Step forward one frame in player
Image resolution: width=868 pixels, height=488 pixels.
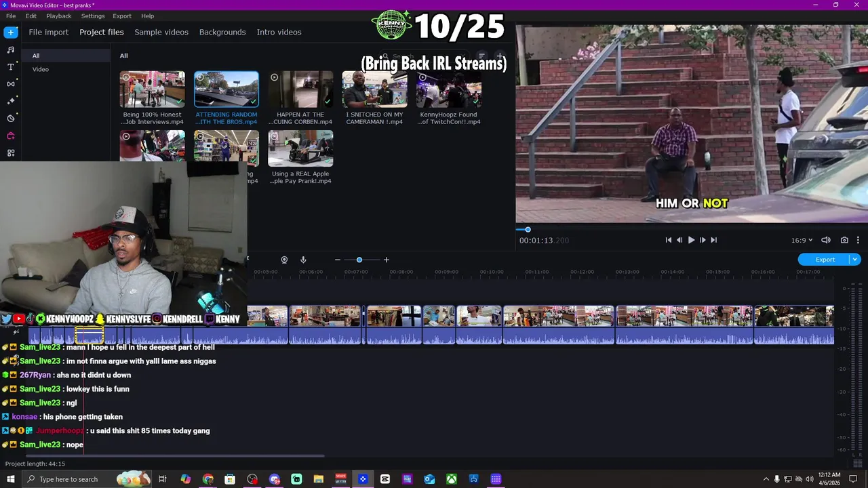[x=703, y=240]
